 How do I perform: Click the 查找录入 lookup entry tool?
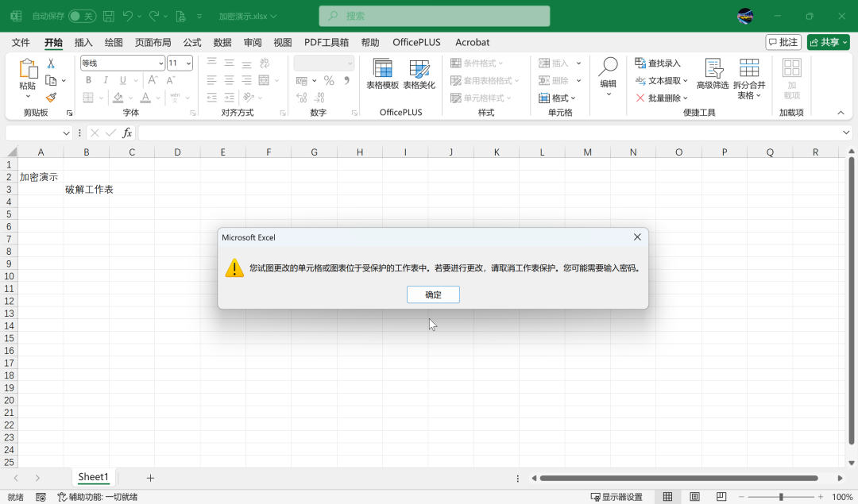(658, 63)
